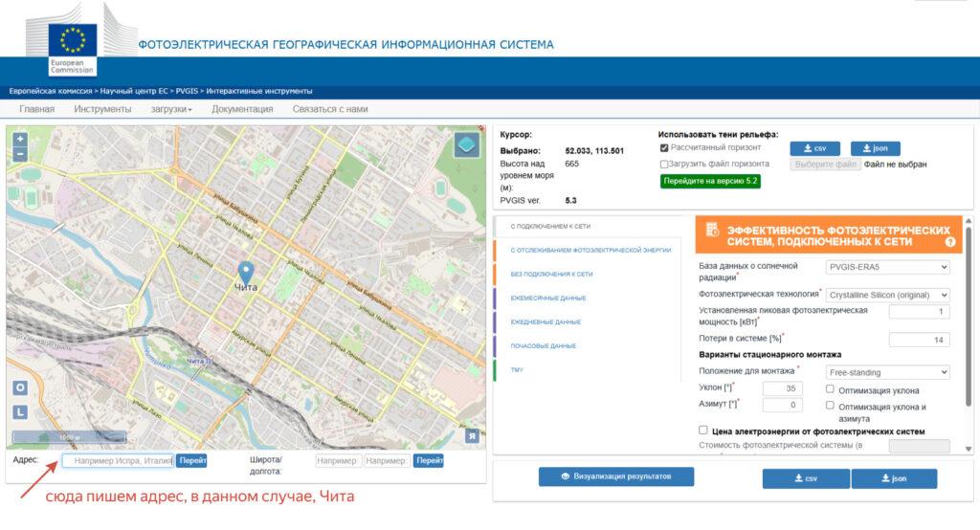Click the longitude input field
The width and height of the screenshot is (980, 530).
pos(387,460)
